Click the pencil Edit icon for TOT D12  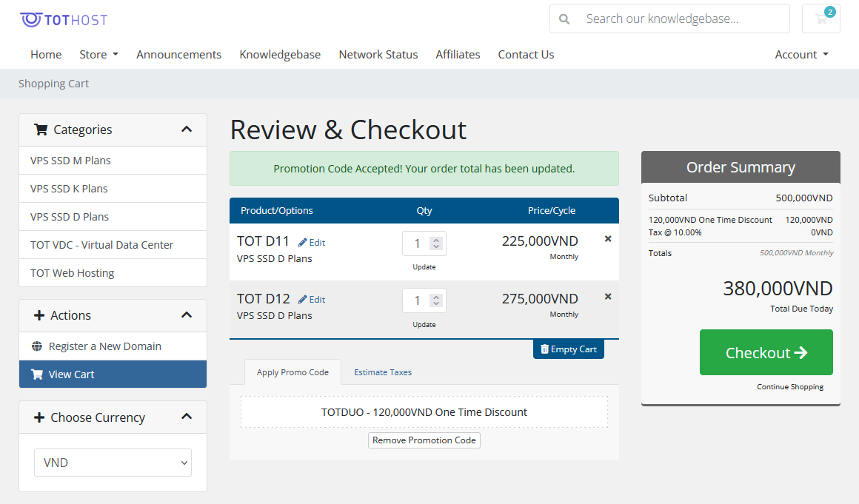coord(303,300)
